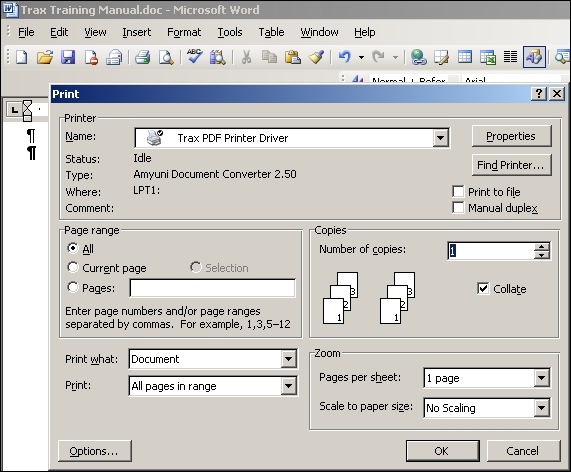The width and height of the screenshot is (571, 472).
Task: Select the Pages radio button
Action: tap(73, 287)
